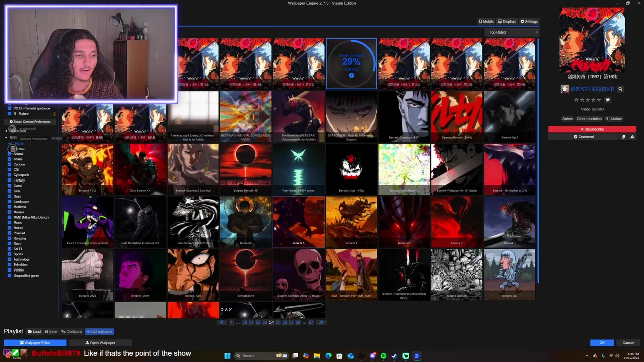Uncheck the R - Mature rating filter
The width and height of the screenshot is (644, 362).
[x=9, y=114]
